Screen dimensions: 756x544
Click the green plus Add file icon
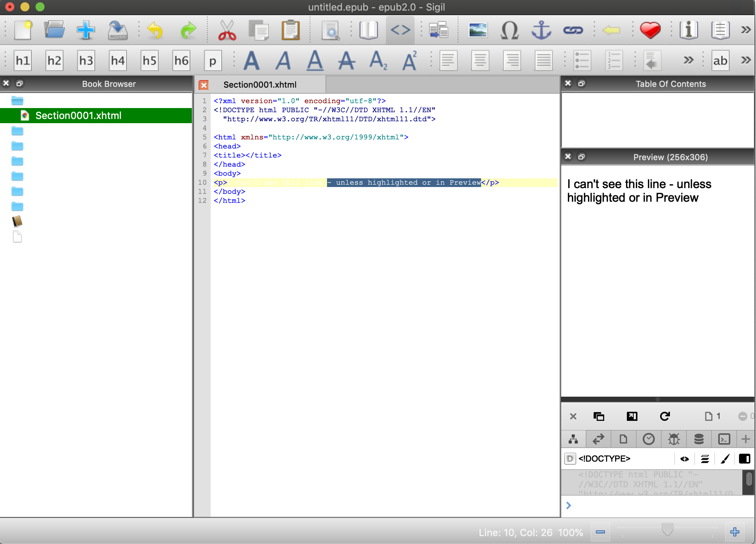click(x=86, y=30)
